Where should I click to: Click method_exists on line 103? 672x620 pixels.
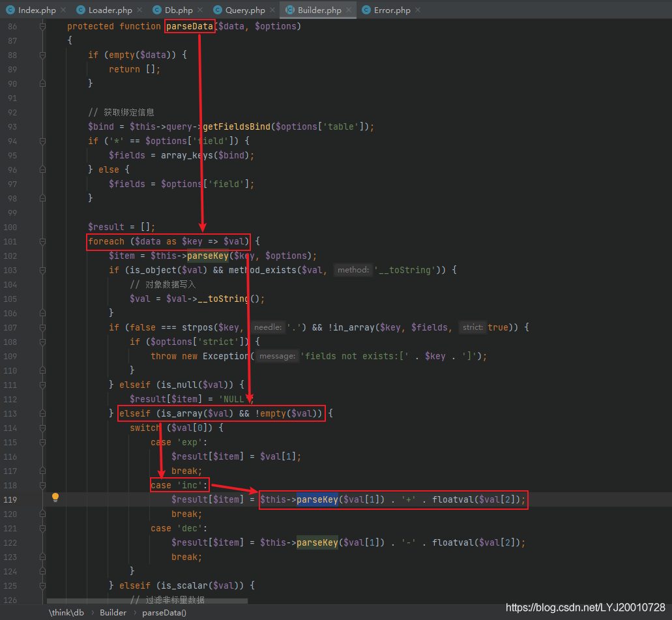tap(262, 270)
